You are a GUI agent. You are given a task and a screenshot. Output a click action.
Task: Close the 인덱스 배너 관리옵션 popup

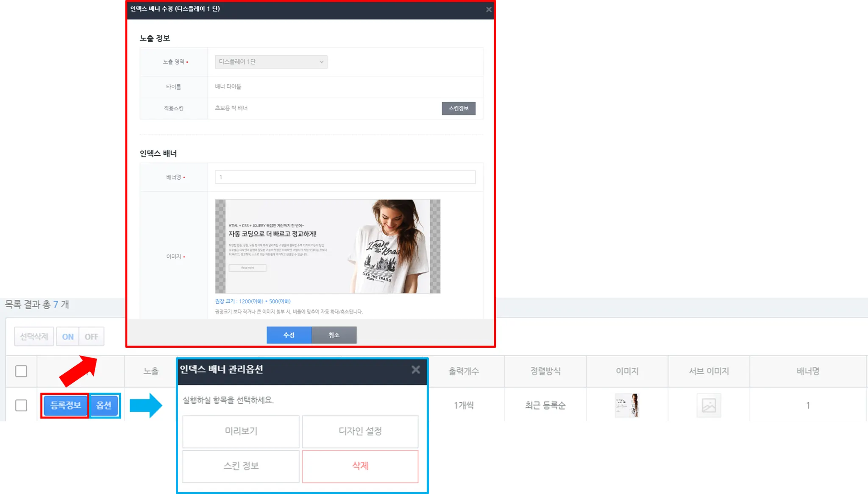pyautogui.click(x=415, y=370)
